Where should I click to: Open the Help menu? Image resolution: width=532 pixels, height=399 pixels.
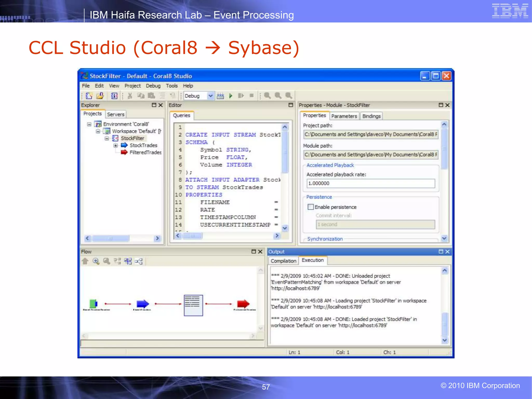[x=188, y=86]
